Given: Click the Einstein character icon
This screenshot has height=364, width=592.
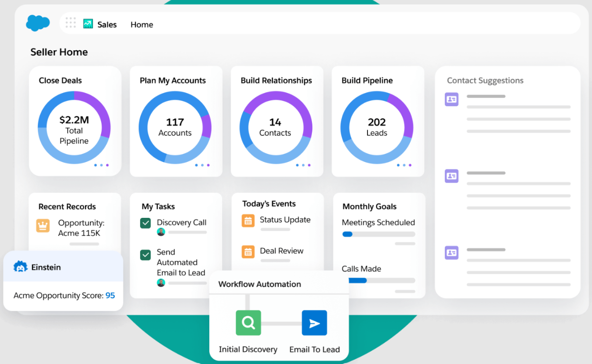Looking at the screenshot, I should (21, 267).
